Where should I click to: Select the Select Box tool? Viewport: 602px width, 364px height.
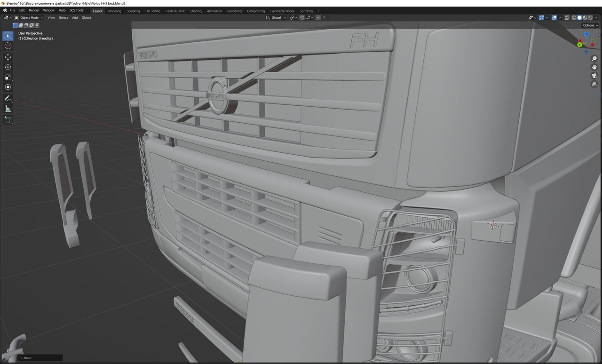8,36
